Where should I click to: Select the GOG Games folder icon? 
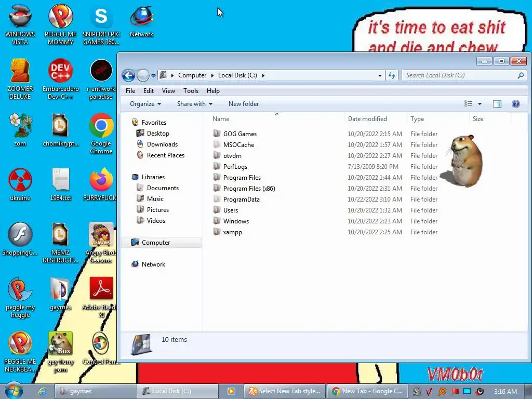tap(217, 134)
